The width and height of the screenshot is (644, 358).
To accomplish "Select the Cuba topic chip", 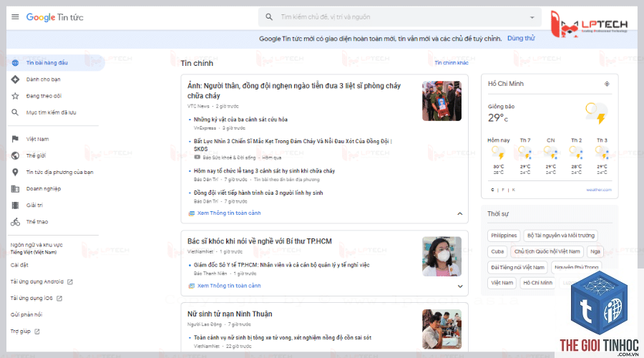I will 497,251.
